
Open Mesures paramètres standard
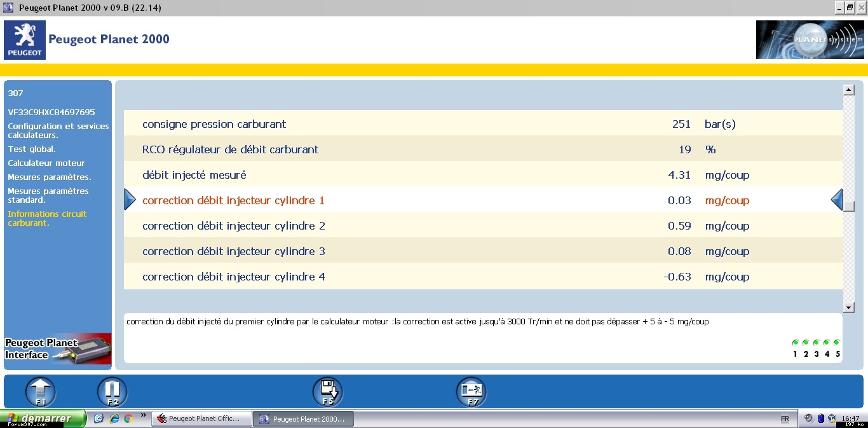tap(48, 195)
